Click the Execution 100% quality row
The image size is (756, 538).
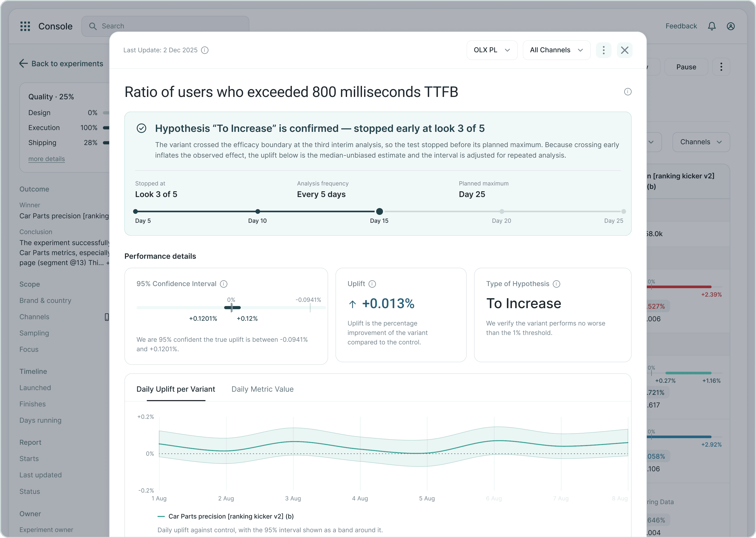click(69, 128)
